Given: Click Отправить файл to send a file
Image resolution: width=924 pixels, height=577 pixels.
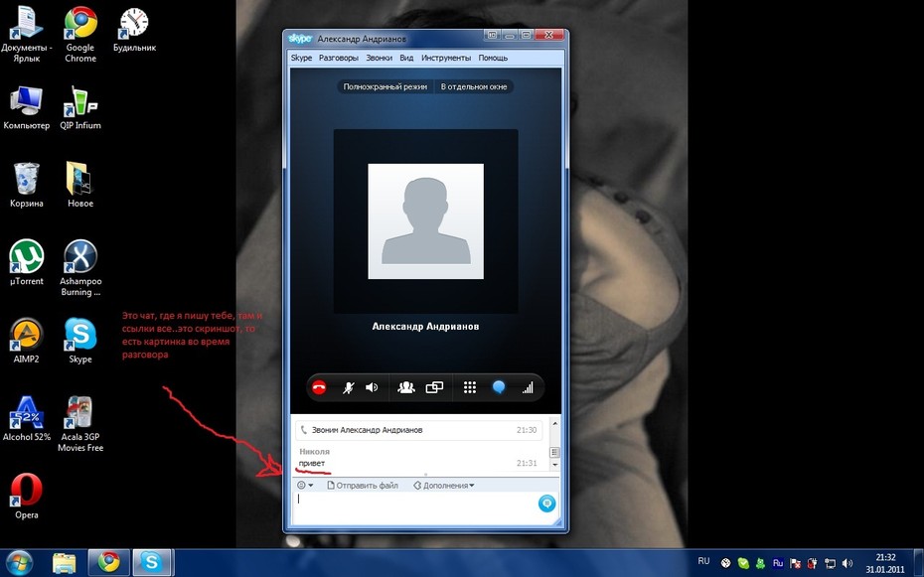Looking at the screenshot, I should (x=363, y=486).
